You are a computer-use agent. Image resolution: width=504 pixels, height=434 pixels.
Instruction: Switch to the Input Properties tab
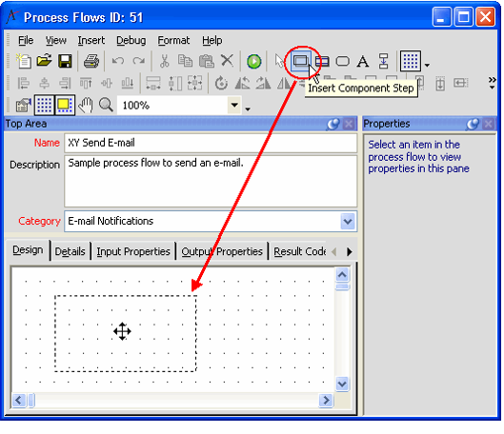point(133,251)
